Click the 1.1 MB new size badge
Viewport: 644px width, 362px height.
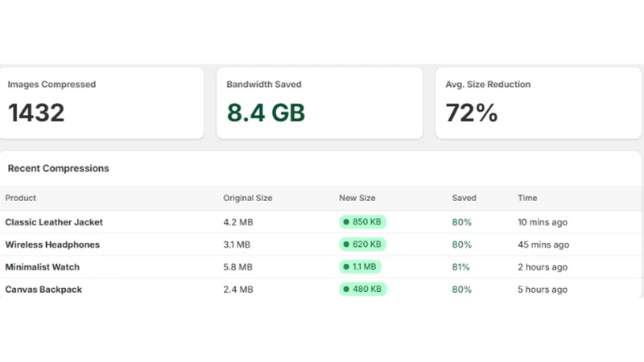coord(360,267)
